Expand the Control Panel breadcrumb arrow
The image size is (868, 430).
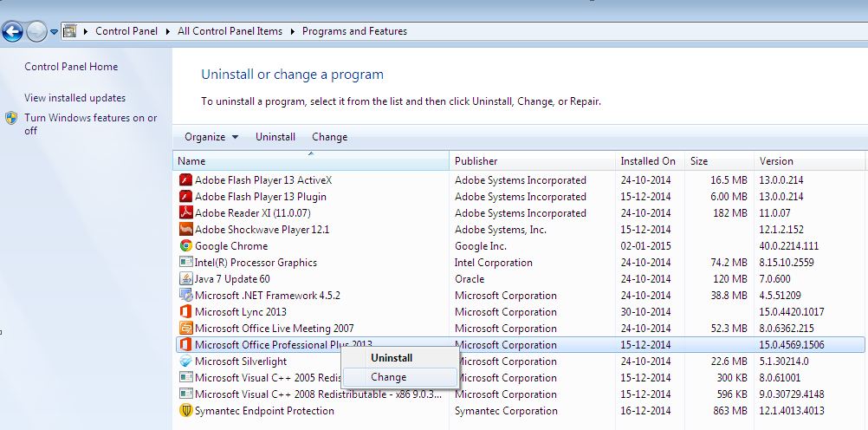pos(168,31)
